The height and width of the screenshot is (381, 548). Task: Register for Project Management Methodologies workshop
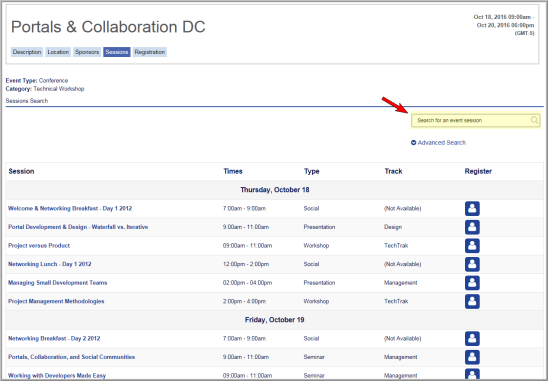click(x=472, y=301)
